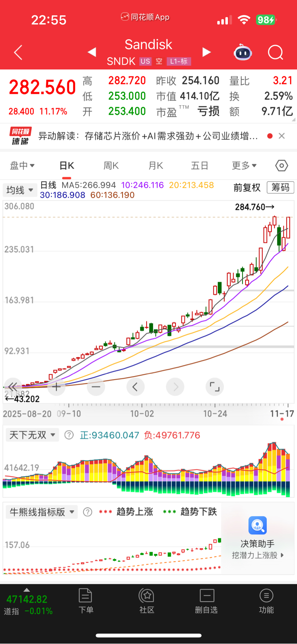The height and width of the screenshot is (644, 297).
Task: Tap the purple 10:246.116 moving average value
Action: tap(143, 185)
